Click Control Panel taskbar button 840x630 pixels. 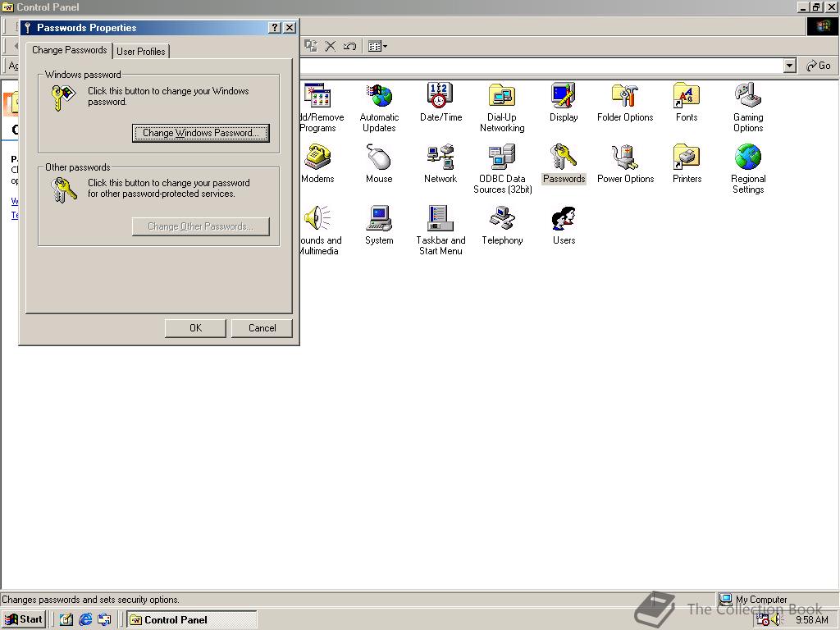tap(192, 619)
